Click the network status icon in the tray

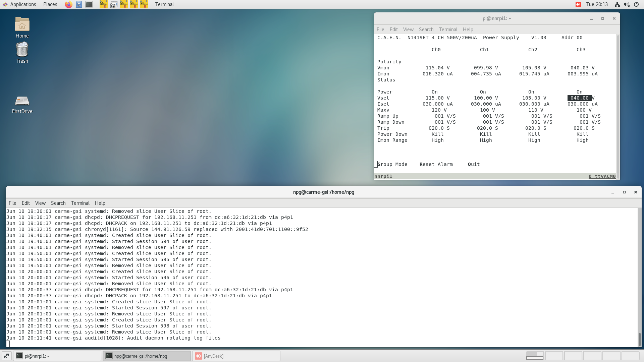pos(617,4)
